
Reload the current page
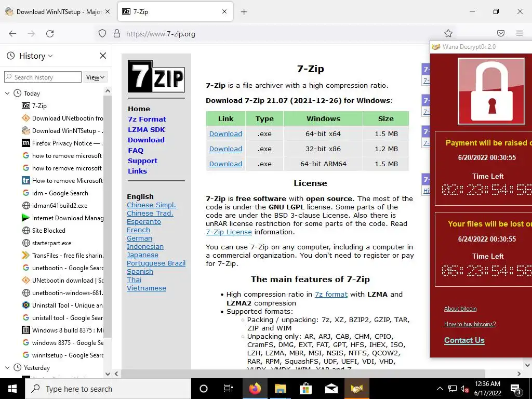tap(50, 34)
